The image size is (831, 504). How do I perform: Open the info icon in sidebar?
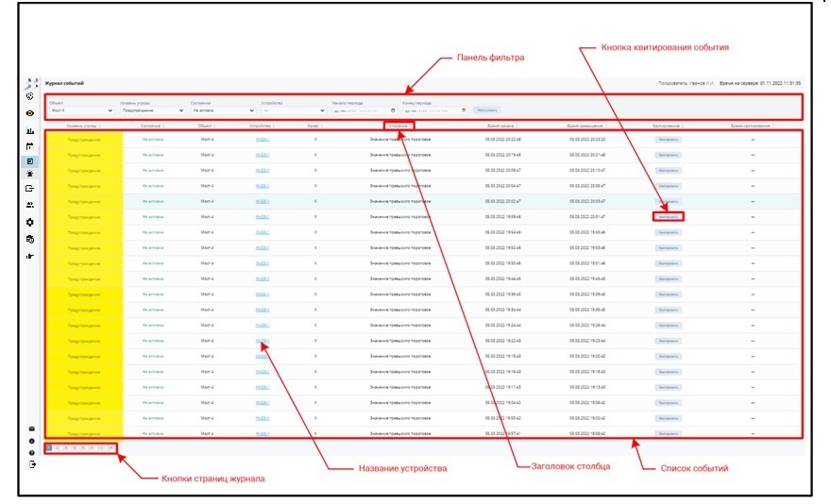(x=31, y=441)
